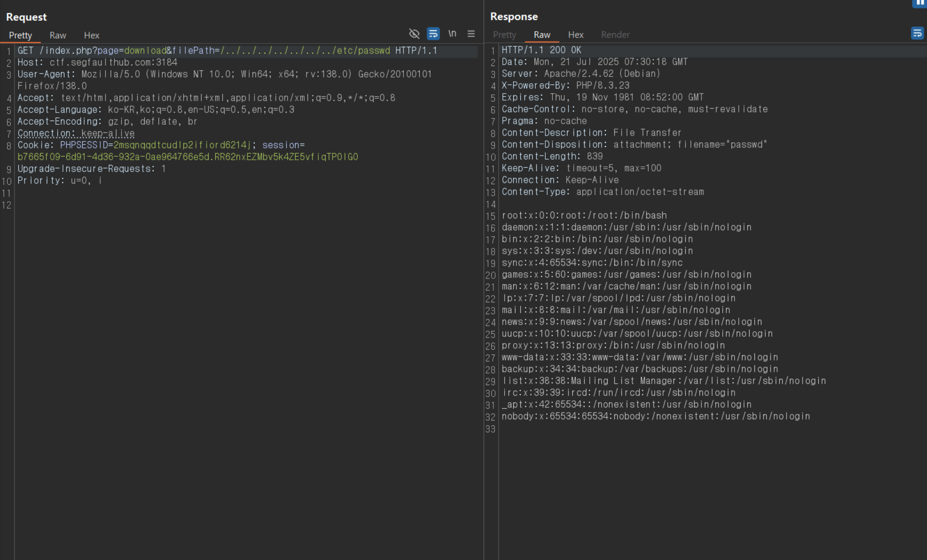Toggle hide non-printable view eye icon in Request

tap(414, 34)
